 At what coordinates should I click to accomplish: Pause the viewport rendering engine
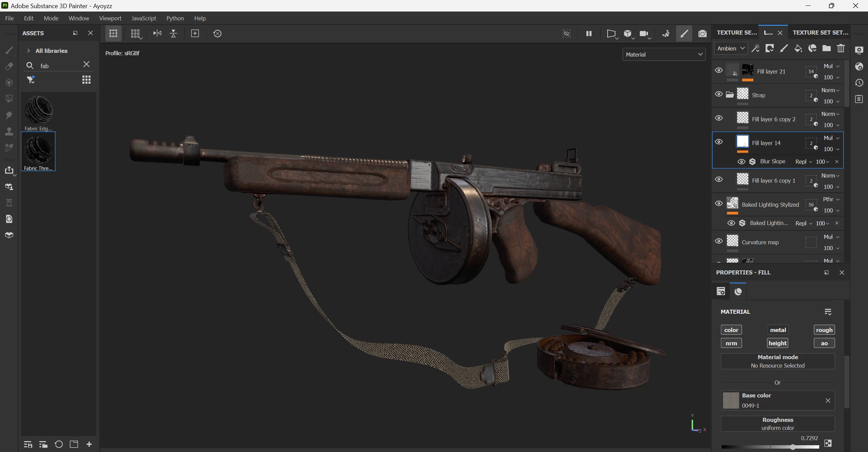pyautogui.click(x=589, y=33)
